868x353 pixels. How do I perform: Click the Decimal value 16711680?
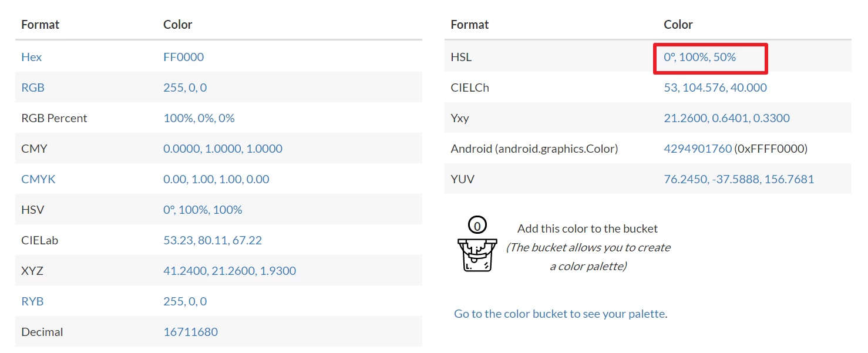tap(190, 332)
